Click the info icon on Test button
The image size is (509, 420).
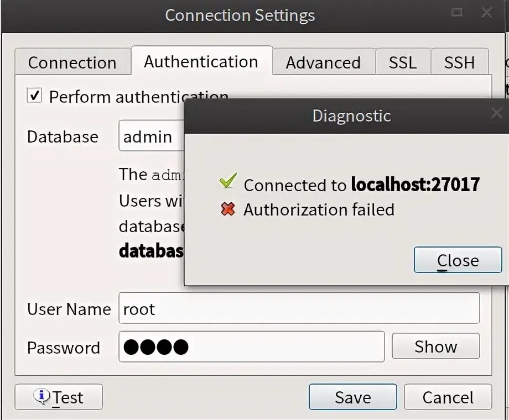pyautogui.click(x=41, y=396)
